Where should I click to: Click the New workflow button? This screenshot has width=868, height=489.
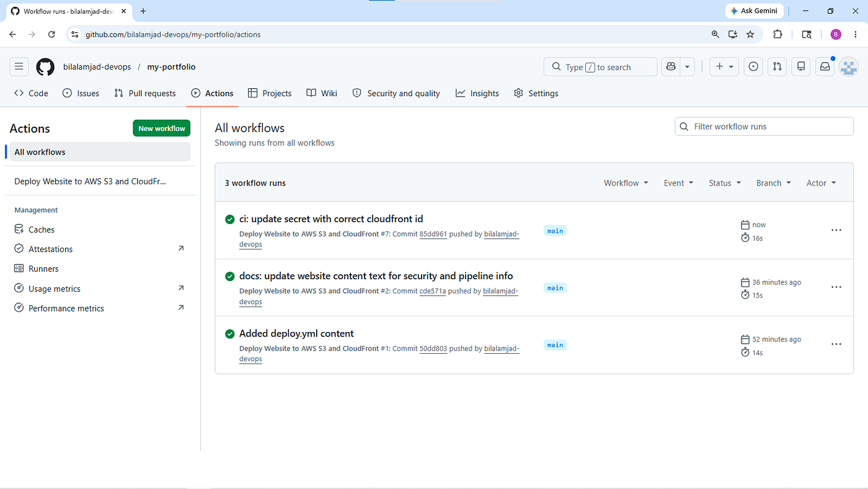click(x=162, y=128)
